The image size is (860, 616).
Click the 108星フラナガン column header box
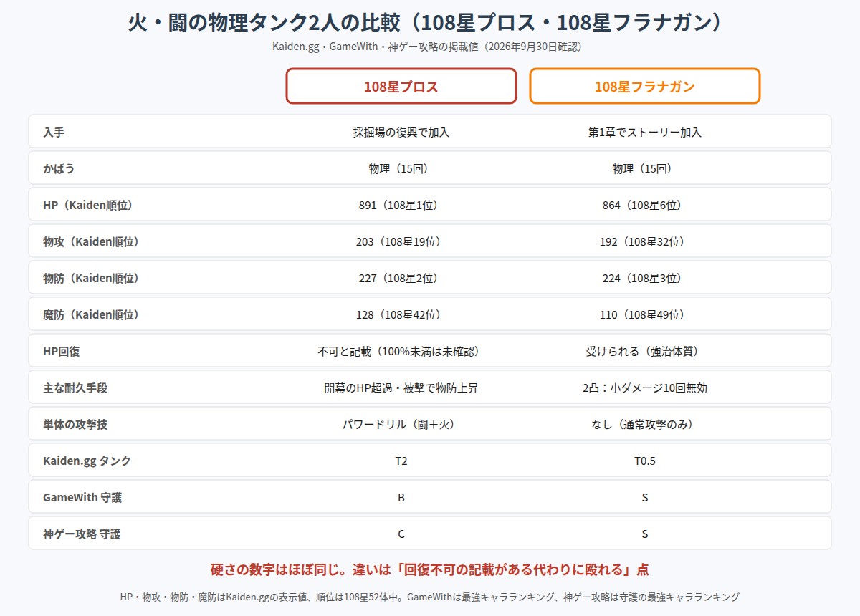pyautogui.click(x=645, y=86)
